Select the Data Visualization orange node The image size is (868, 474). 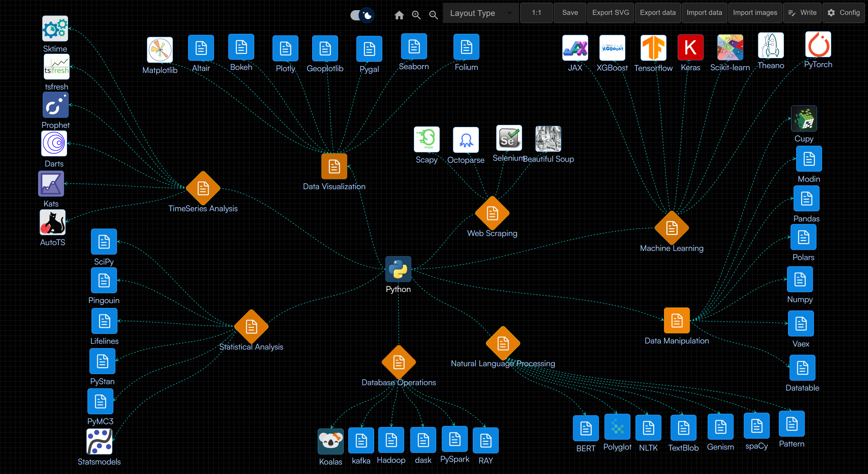(334, 166)
